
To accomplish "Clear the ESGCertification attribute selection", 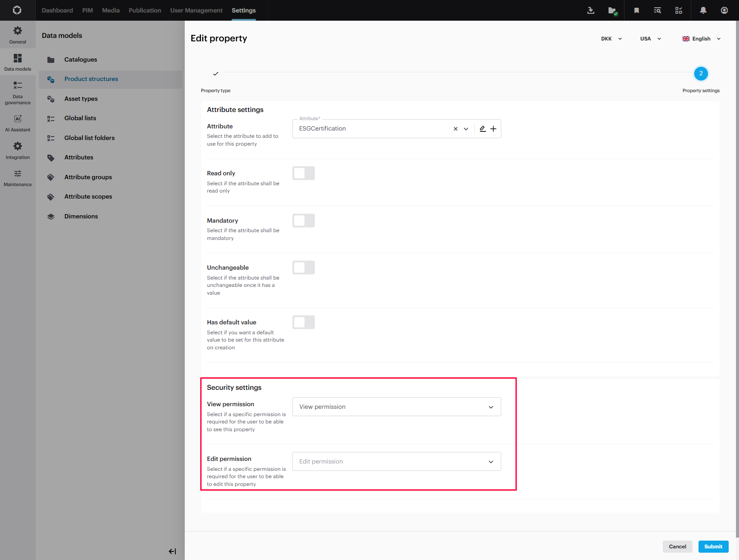I will coord(456,129).
